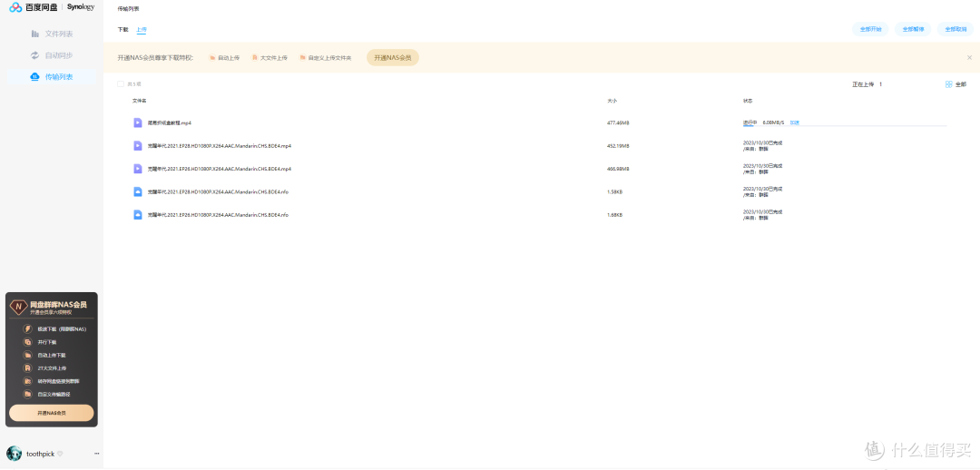Click the toothpick user avatar

click(x=14, y=454)
